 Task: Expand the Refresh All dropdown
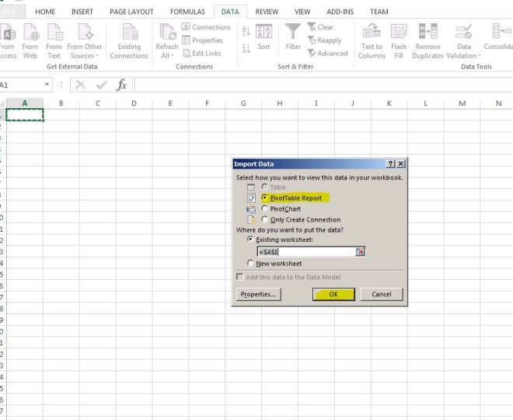167,55
